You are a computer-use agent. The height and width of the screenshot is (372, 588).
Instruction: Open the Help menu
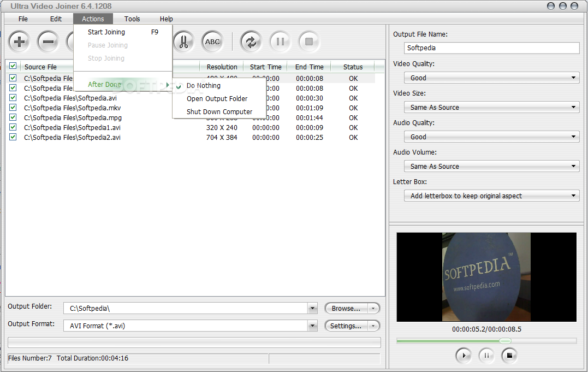tap(166, 19)
